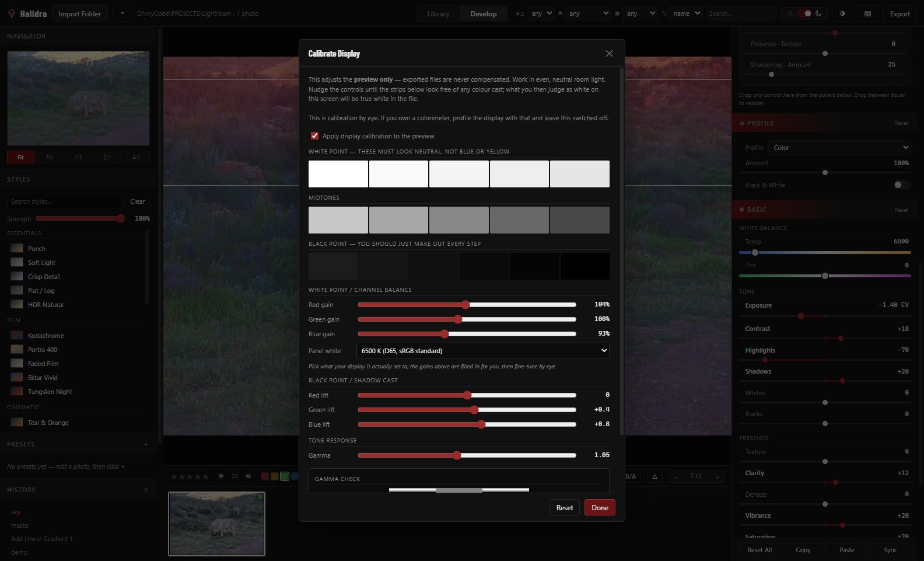Click the sort order arrows icon
The image size is (924, 561).
[664, 13]
